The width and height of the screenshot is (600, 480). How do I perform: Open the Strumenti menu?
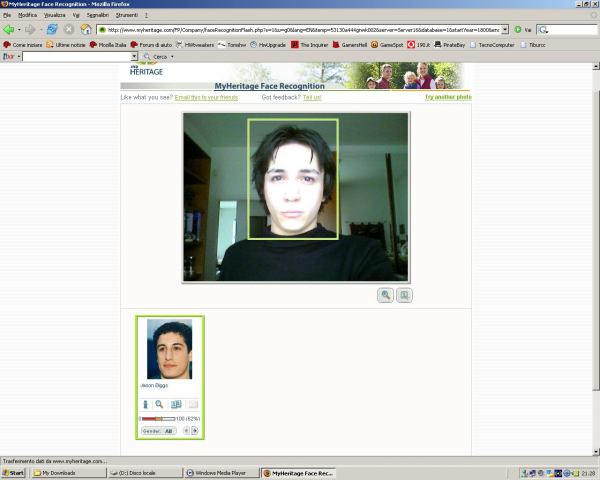[x=127, y=15]
